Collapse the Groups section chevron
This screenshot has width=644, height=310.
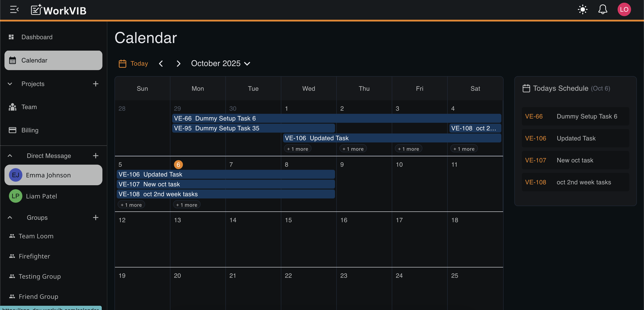click(x=10, y=217)
